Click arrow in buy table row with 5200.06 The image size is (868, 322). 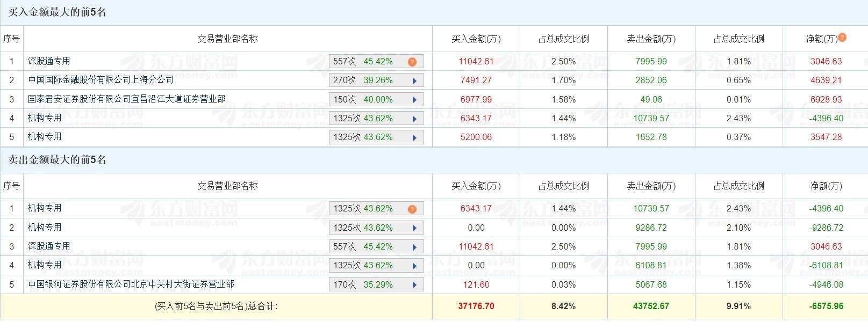pos(414,137)
